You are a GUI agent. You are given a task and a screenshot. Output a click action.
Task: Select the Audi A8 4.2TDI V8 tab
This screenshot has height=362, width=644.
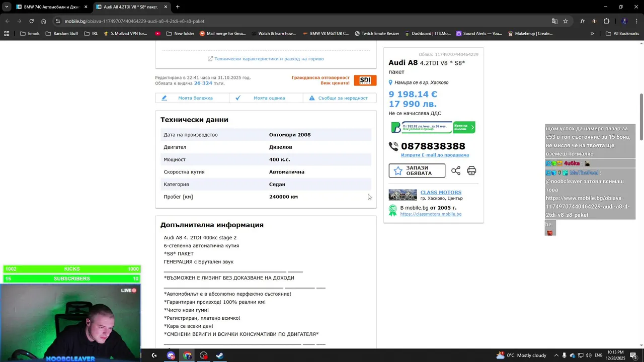(x=132, y=7)
